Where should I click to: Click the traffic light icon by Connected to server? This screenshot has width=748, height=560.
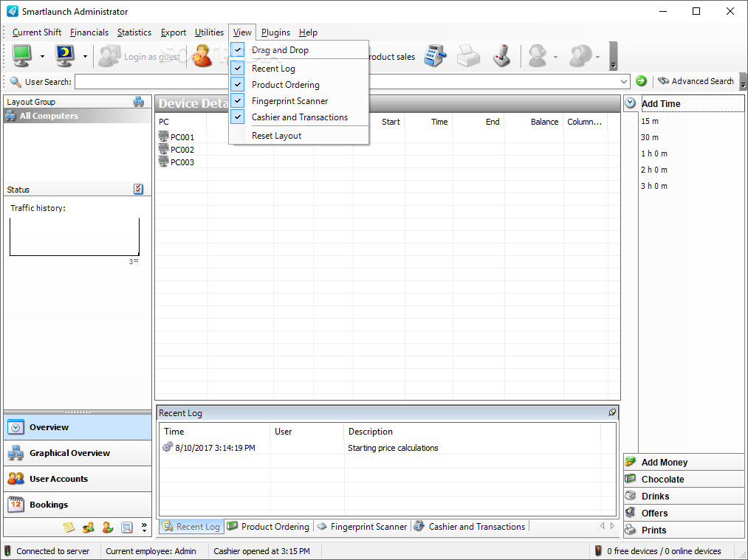[x=7, y=550]
